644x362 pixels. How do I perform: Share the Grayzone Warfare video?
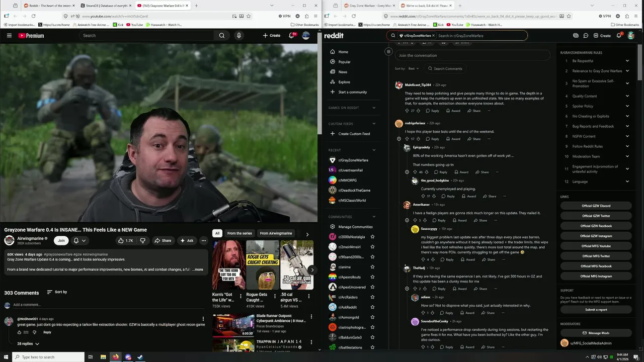pos(163,240)
